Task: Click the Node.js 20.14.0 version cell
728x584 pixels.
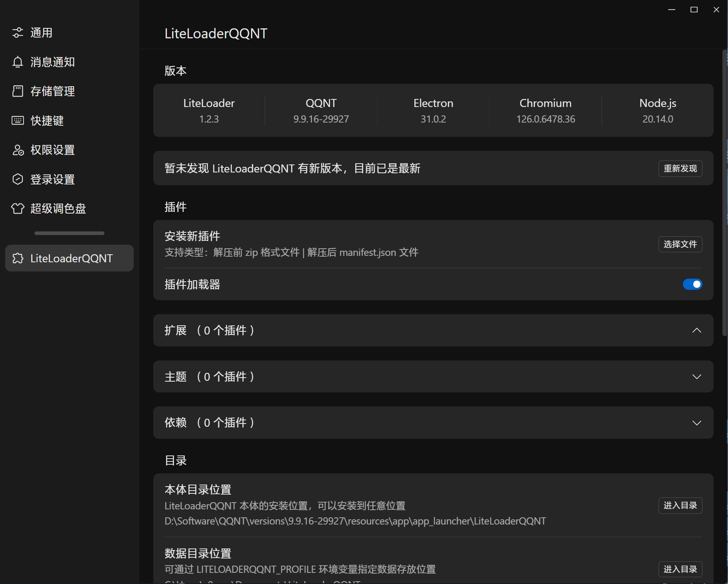Action: [658, 111]
